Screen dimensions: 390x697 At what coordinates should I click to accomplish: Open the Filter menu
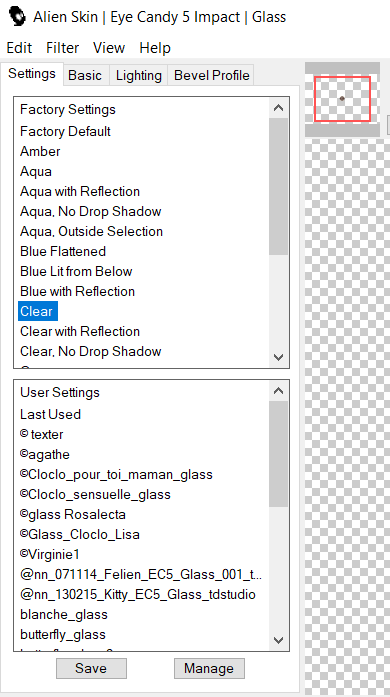click(x=62, y=48)
